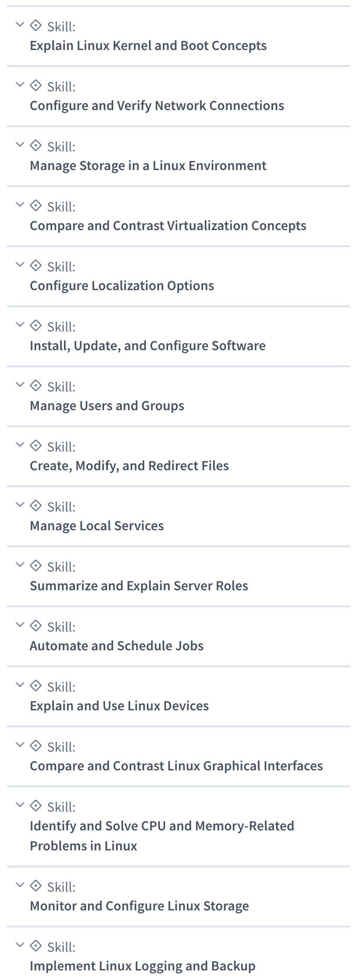
Task: Select the skill icon for Manage Users and Groups
Action: point(36,385)
